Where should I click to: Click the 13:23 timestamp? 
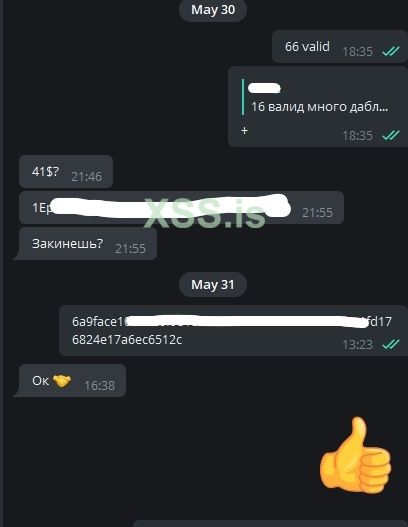click(x=357, y=344)
